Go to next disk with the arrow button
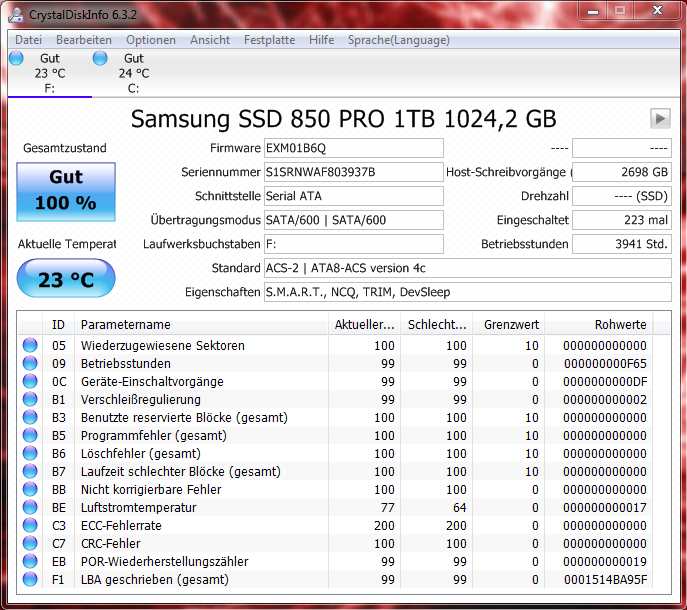 (x=660, y=118)
